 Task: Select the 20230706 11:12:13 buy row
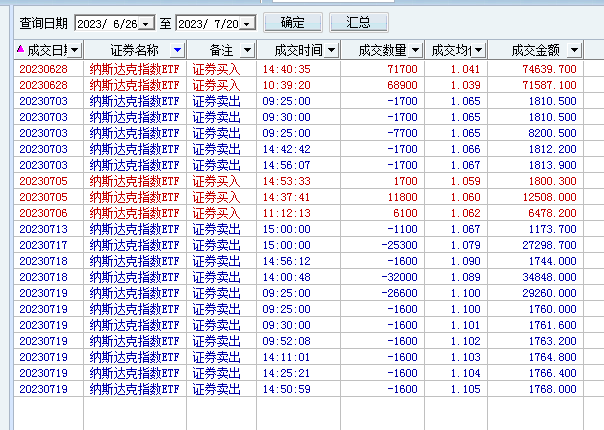[299, 213]
